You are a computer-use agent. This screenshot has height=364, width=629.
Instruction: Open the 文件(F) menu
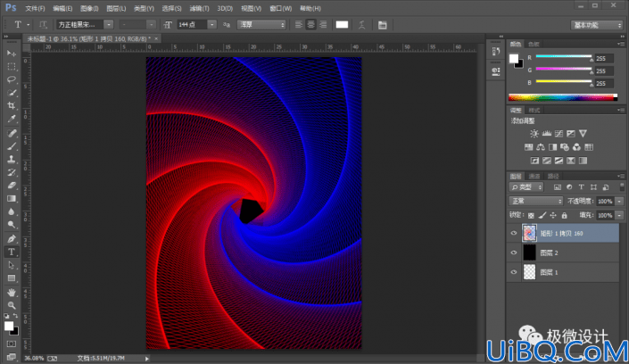pos(35,8)
